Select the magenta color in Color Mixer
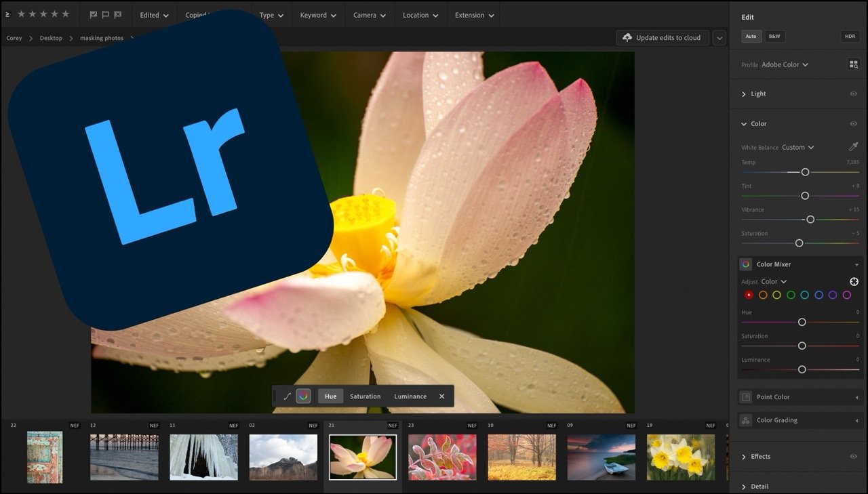This screenshot has width=868, height=494. [846, 295]
